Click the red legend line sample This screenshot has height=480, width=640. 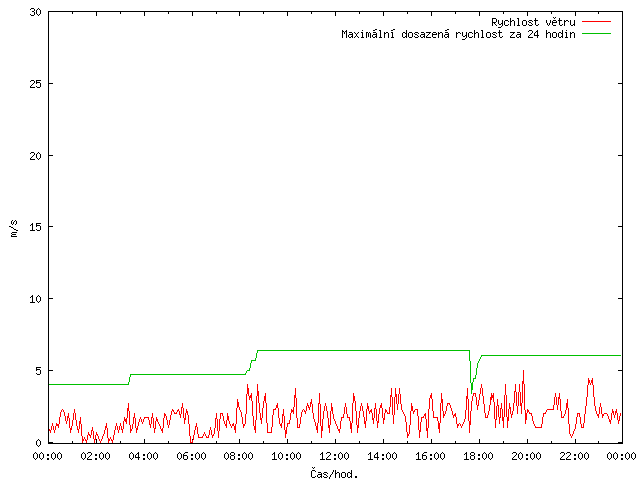click(596, 22)
